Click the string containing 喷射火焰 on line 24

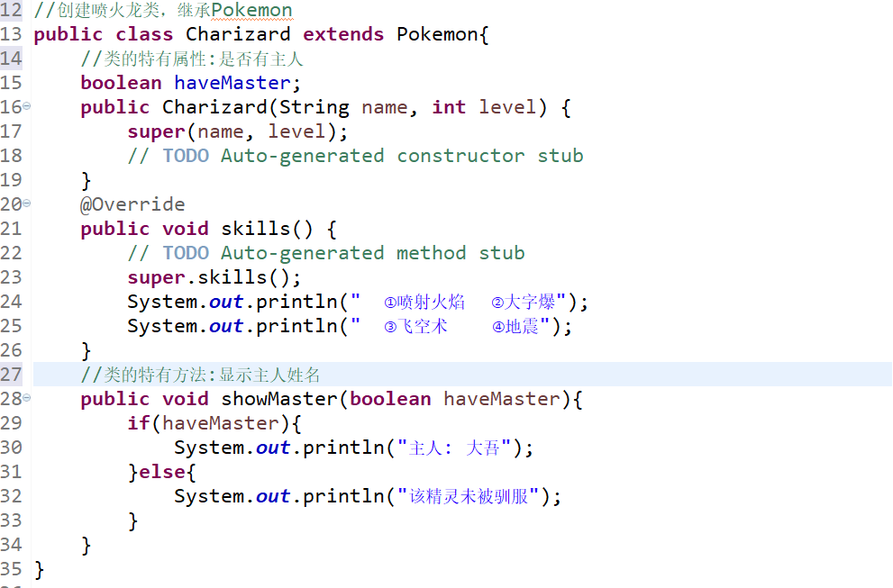[x=459, y=302]
